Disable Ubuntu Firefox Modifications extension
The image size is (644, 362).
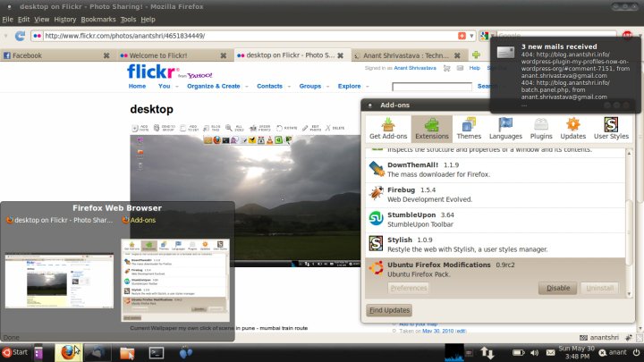click(x=558, y=288)
